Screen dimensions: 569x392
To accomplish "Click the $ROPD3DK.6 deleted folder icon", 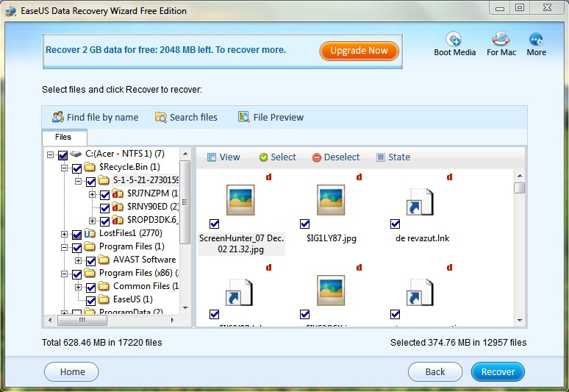I will click(x=118, y=220).
